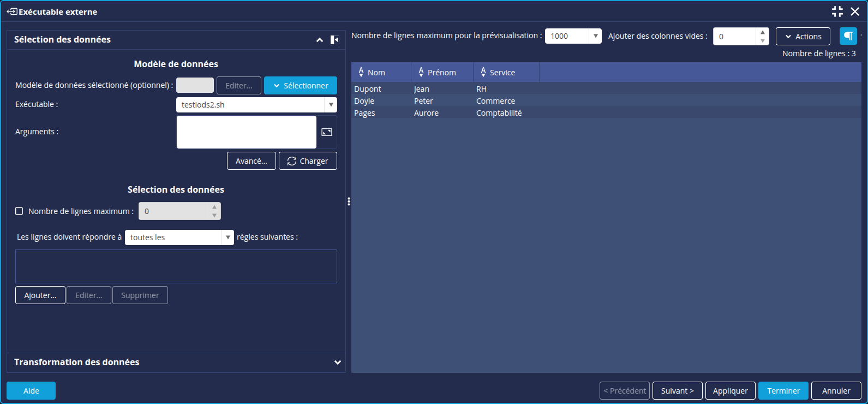Increase the Ajouter des colonnes vides value
The image size is (868, 404).
pyautogui.click(x=762, y=32)
